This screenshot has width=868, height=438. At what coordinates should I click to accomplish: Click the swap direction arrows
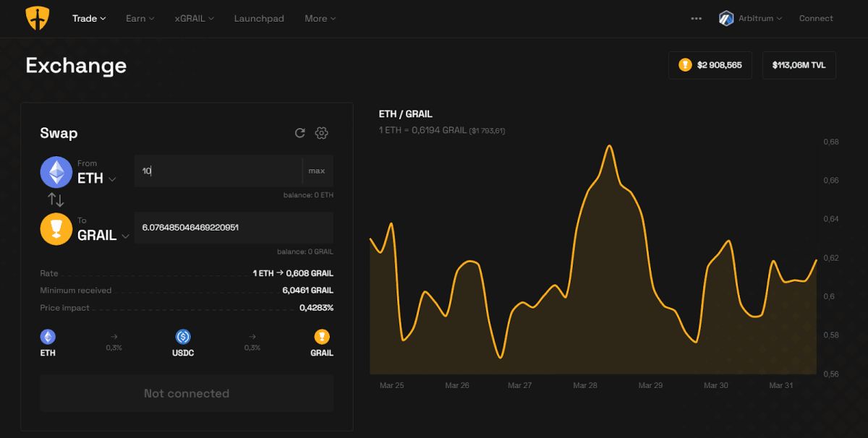point(56,199)
